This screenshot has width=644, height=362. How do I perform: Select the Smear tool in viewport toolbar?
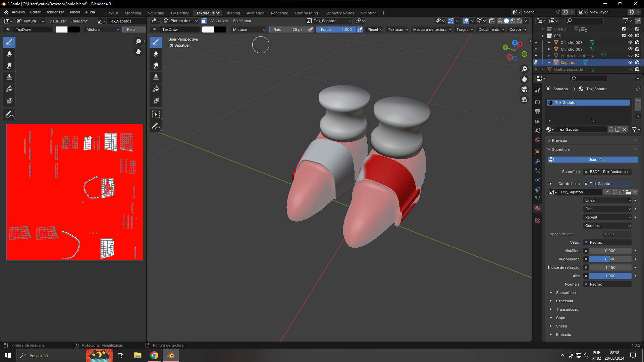pyautogui.click(x=156, y=66)
